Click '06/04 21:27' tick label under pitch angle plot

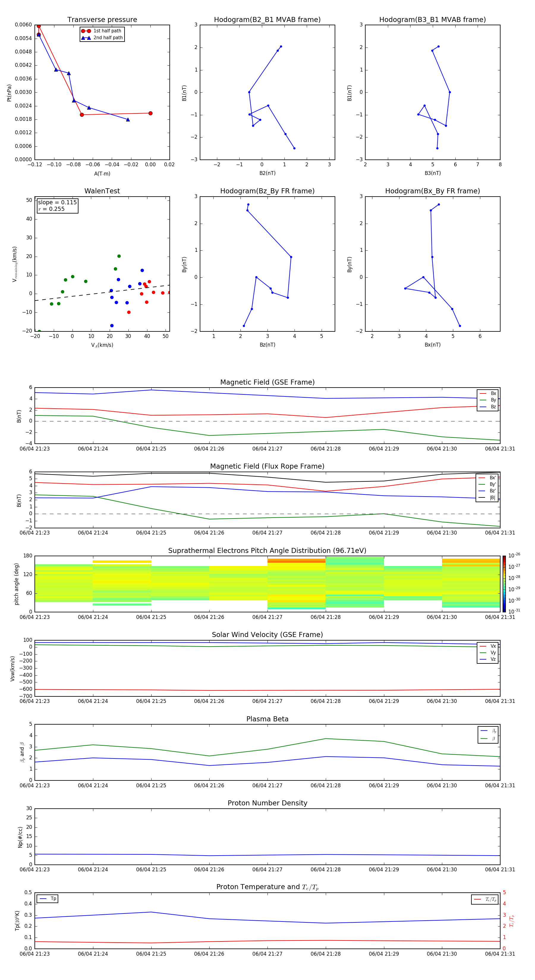coord(267,617)
